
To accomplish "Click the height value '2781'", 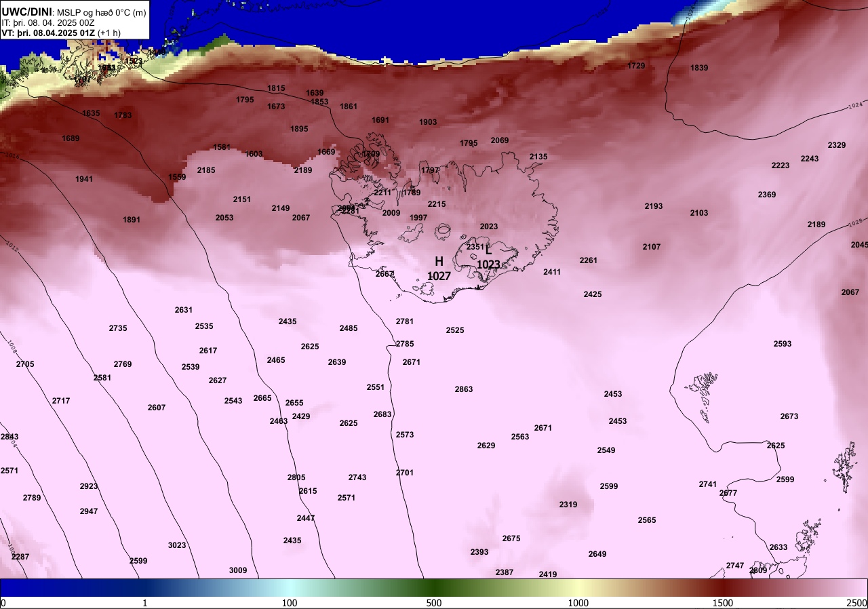I will [x=405, y=321].
